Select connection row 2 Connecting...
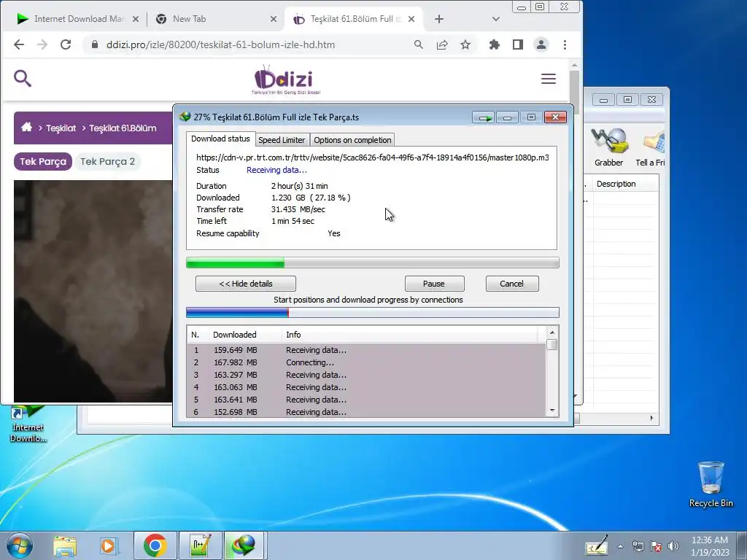Image resolution: width=747 pixels, height=560 pixels. click(x=366, y=362)
